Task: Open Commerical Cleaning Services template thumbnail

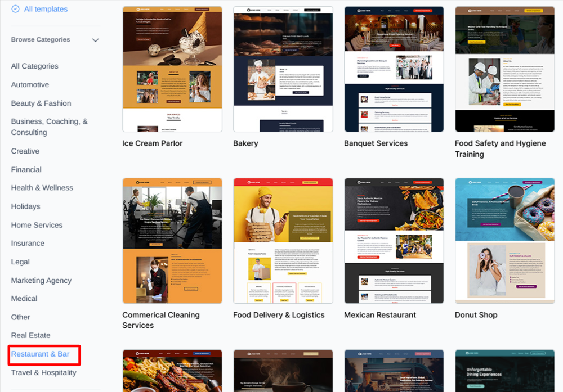Action: [172, 241]
